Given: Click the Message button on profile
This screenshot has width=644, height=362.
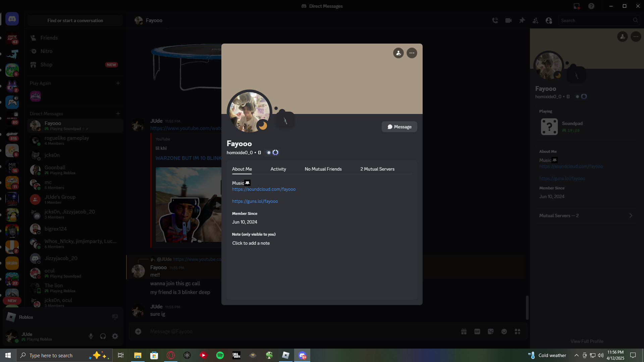Looking at the screenshot, I should point(399,127).
